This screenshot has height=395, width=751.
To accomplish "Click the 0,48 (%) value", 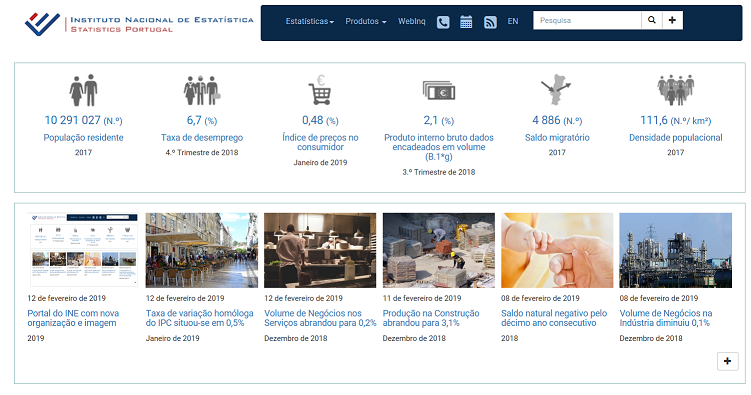I will click(x=320, y=120).
